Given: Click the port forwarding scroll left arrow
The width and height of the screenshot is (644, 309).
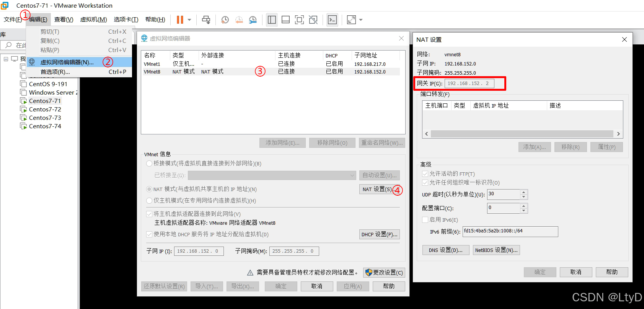Looking at the screenshot, I should (427, 134).
